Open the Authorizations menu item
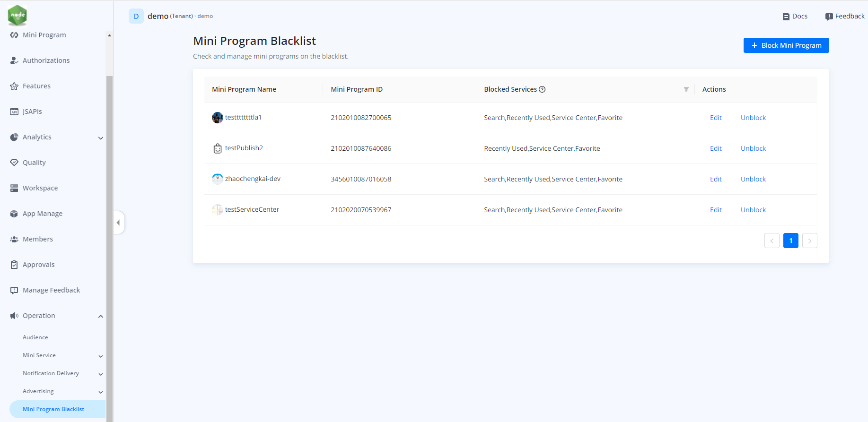Viewport: 868px width, 422px height. pos(46,60)
